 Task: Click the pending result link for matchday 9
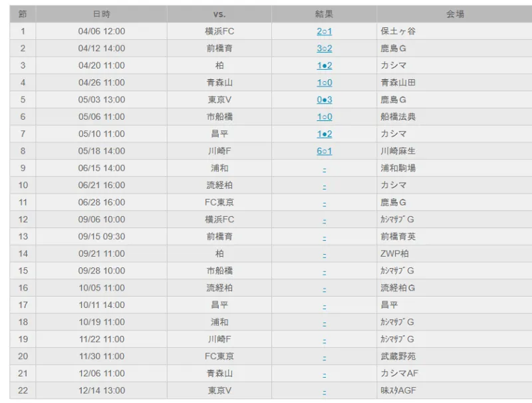[325, 169]
